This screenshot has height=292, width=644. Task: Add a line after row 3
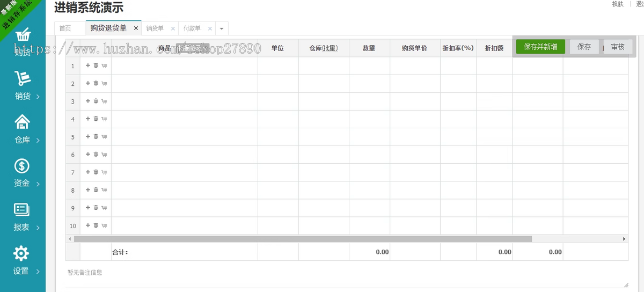[x=88, y=101]
